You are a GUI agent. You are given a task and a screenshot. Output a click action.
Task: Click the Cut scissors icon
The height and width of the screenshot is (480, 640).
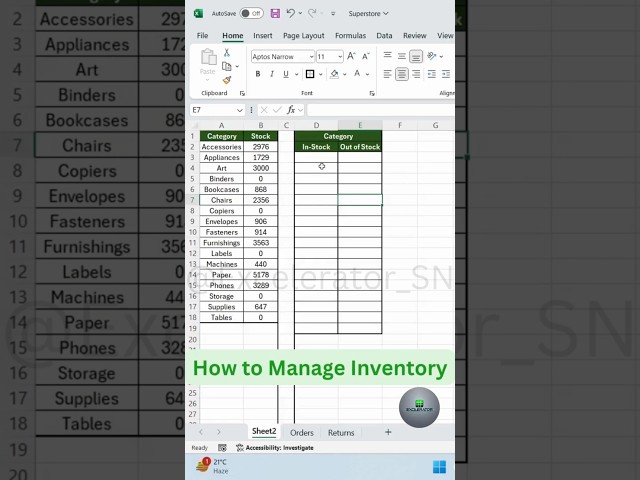click(x=227, y=52)
